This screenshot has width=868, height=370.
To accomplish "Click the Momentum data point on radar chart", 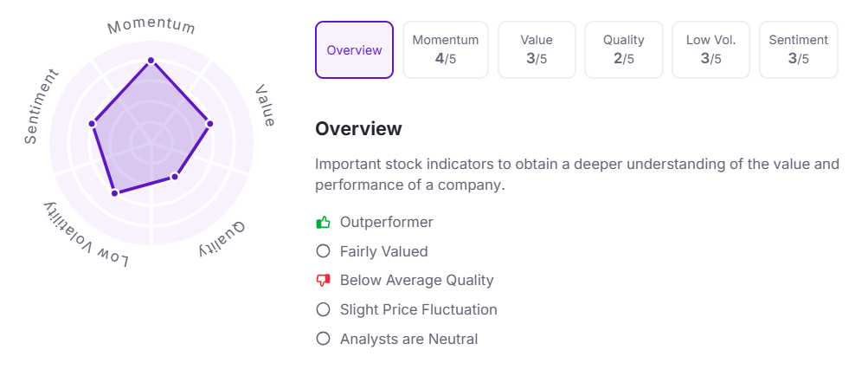I will tap(151, 61).
